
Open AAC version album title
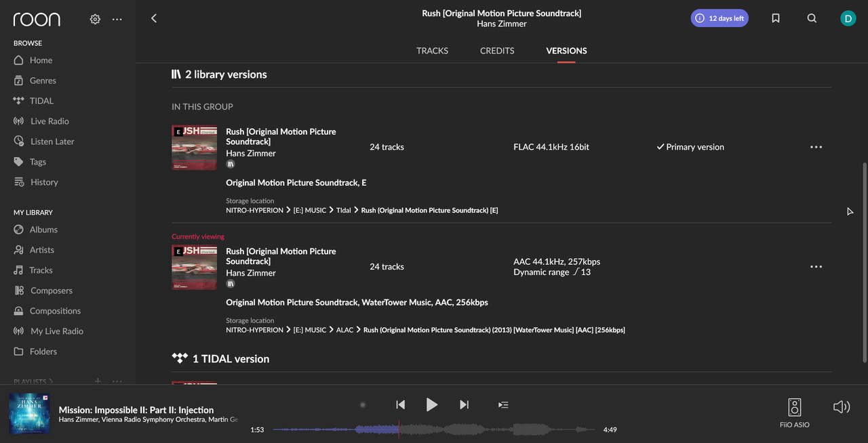click(281, 256)
